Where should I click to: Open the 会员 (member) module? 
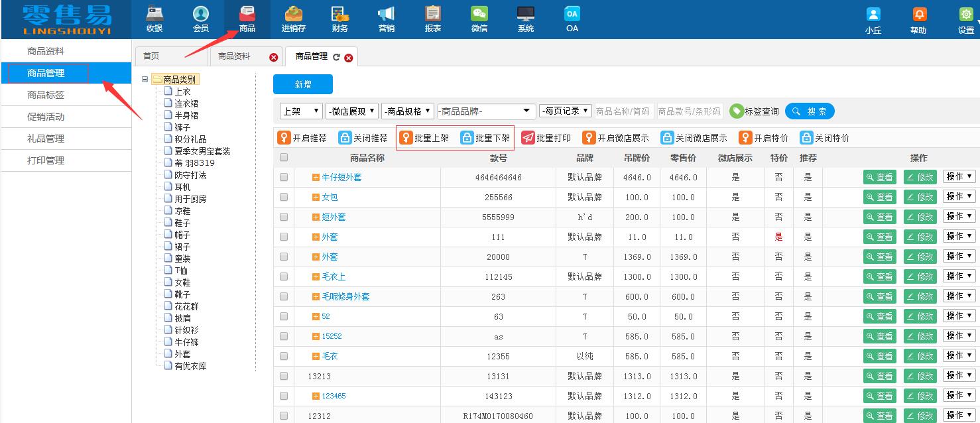200,19
